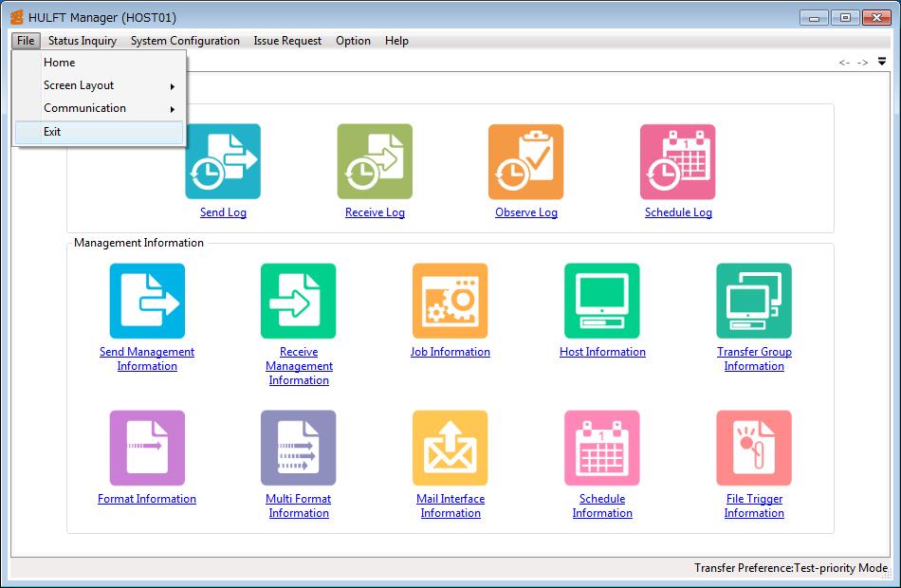Click the Send Log link

click(x=223, y=212)
